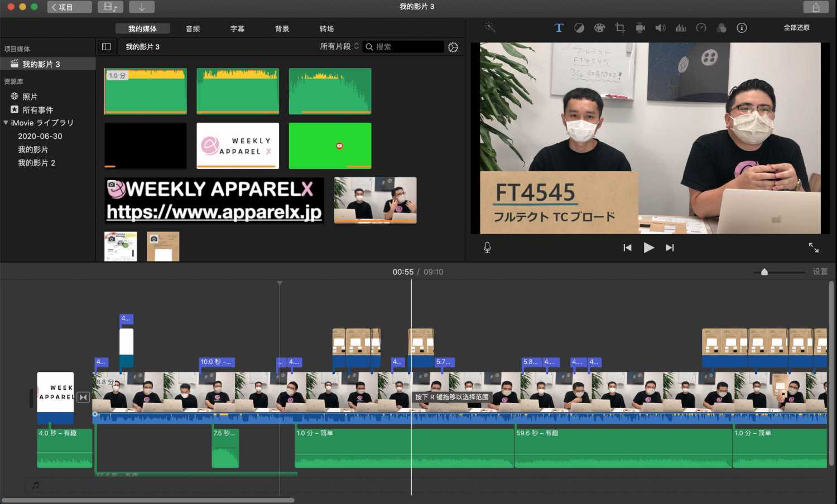837x504 pixels.
Task: Open the 所有片段 filter dropdown
Action: pyautogui.click(x=339, y=47)
